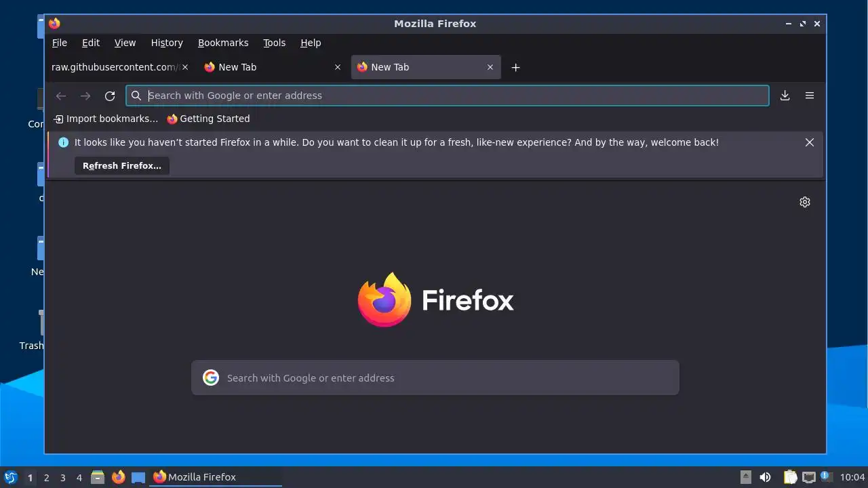The width and height of the screenshot is (868, 488).
Task: Open the File menu
Action: 60,43
